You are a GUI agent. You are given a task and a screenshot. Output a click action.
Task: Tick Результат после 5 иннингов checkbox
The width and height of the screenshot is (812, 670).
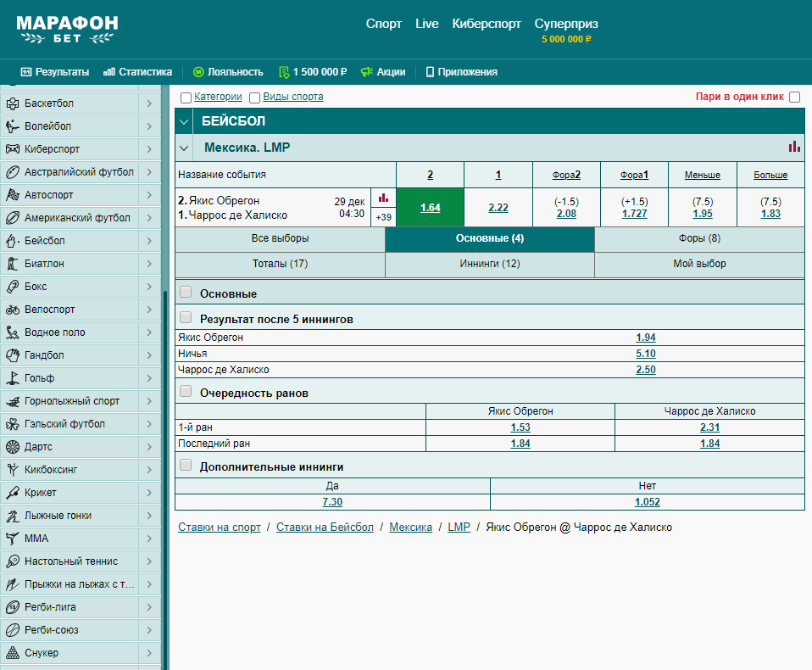[186, 318]
